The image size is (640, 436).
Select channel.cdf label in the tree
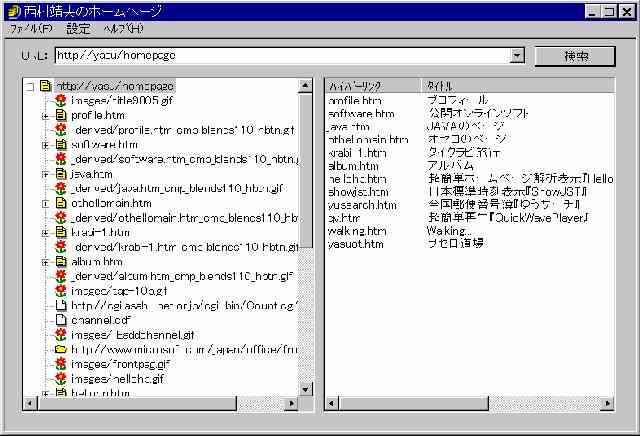[101, 320]
